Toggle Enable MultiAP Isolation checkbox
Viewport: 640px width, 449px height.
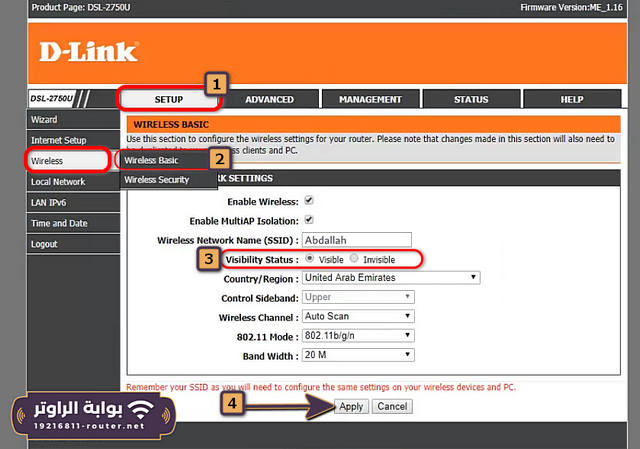[309, 220]
